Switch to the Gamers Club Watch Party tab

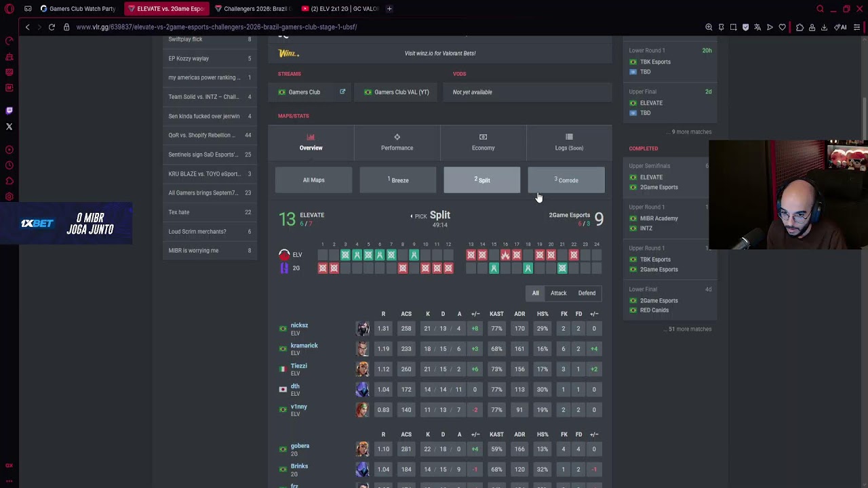(x=78, y=9)
